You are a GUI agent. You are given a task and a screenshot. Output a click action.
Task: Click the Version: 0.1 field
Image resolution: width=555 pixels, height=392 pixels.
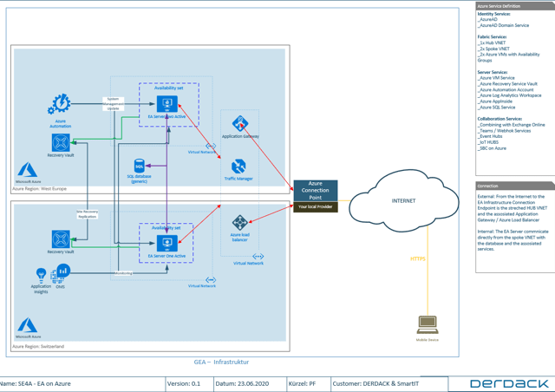190,384
